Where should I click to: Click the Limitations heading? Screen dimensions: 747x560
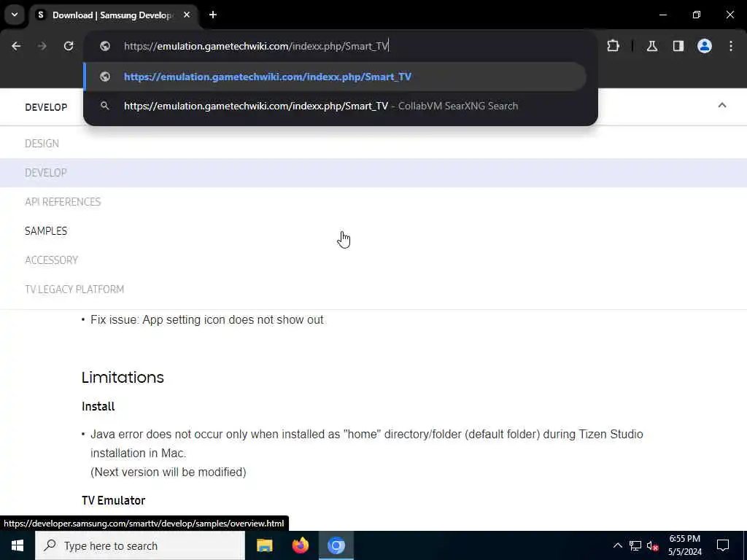[123, 378]
